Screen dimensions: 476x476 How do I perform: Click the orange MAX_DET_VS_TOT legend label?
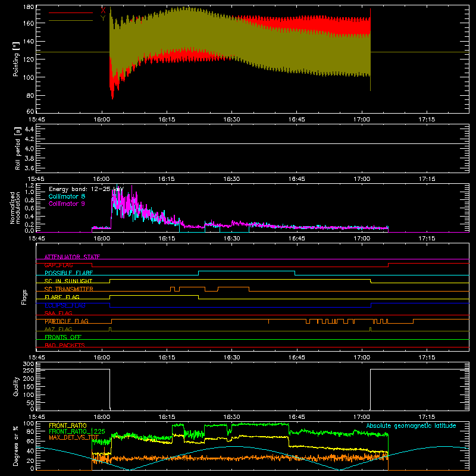(74, 437)
